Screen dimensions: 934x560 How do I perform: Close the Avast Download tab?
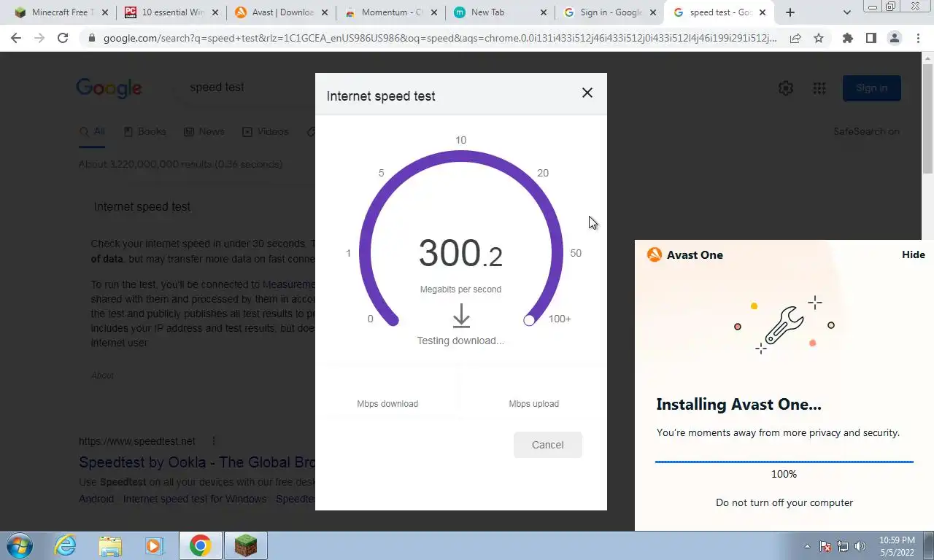click(x=325, y=12)
